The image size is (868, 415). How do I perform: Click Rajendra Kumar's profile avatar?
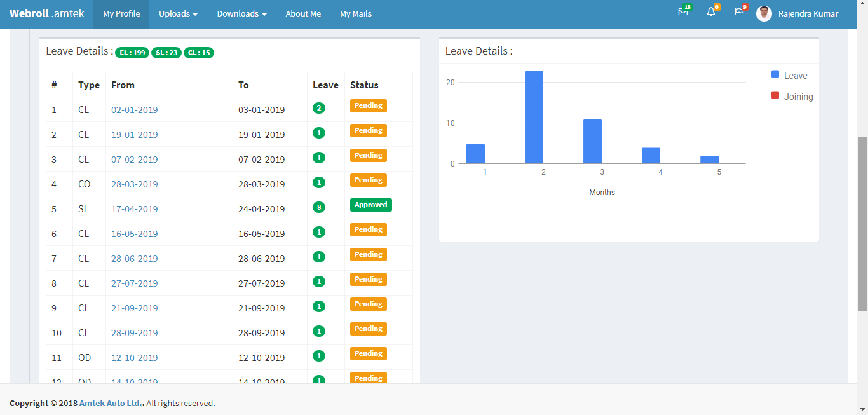(764, 14)
